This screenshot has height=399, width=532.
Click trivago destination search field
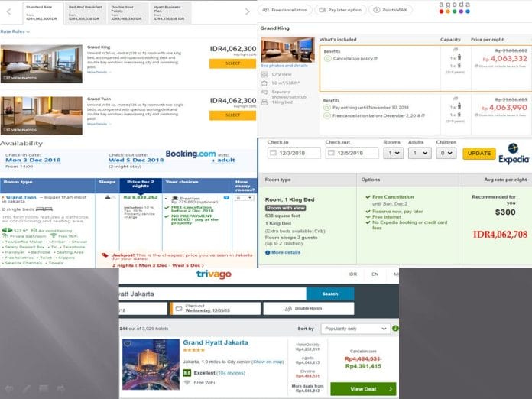[212, 294]
